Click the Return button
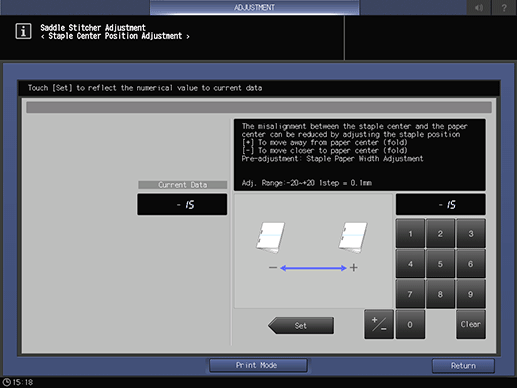This screenshot has width=517, height=388. [463, 366]
